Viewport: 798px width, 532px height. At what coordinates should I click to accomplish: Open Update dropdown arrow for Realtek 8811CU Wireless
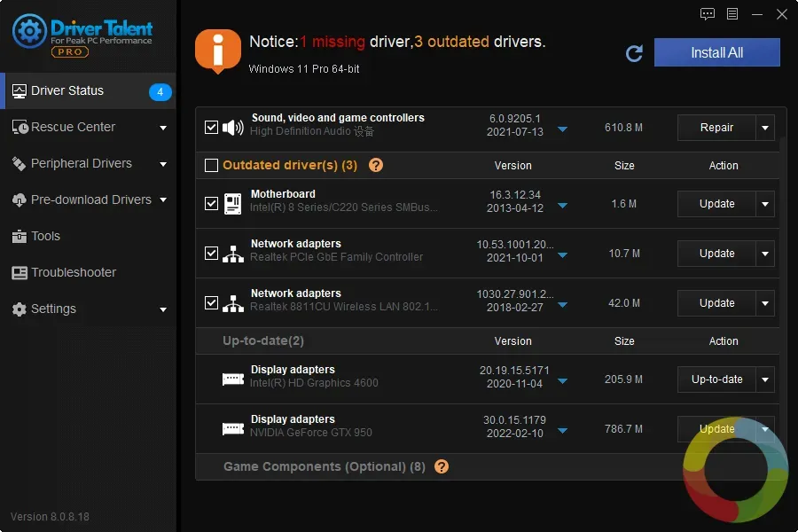765,303
